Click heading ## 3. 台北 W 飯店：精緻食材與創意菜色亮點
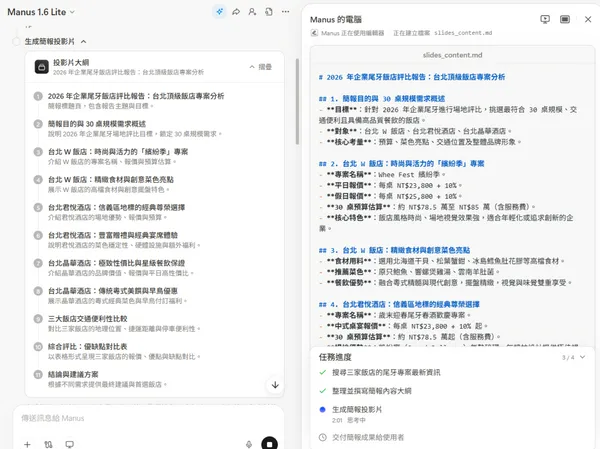 395,250
